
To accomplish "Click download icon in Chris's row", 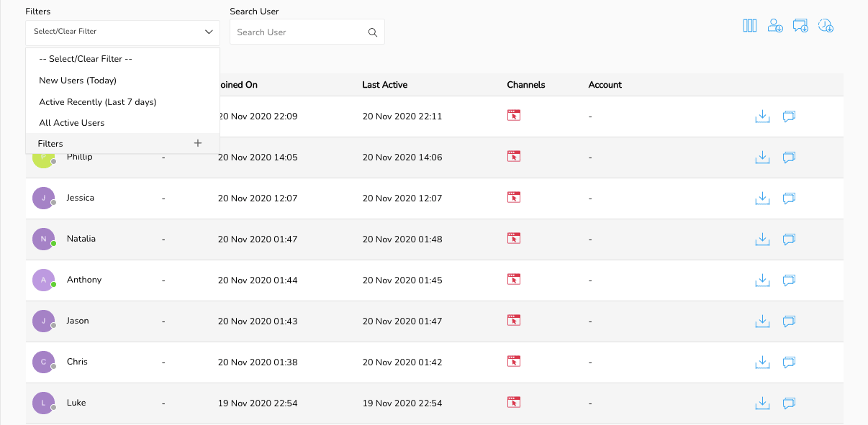I will (762, 362).
